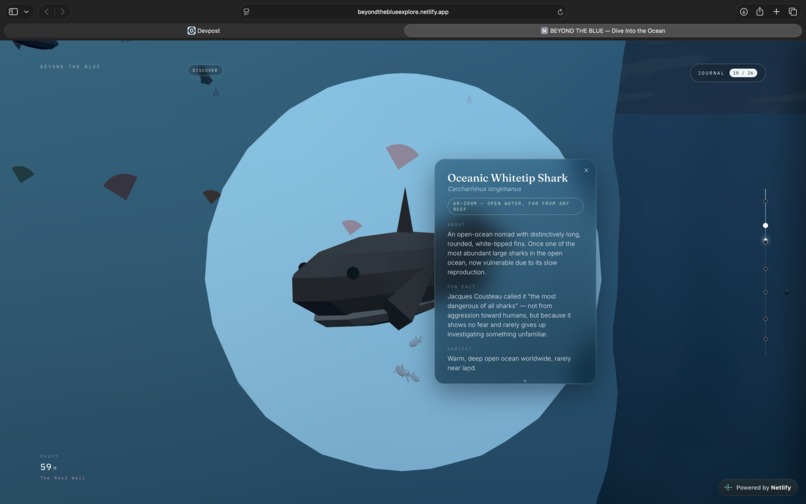
Task: Add a new tab with plus icon
Action: (x=776, y=11)
